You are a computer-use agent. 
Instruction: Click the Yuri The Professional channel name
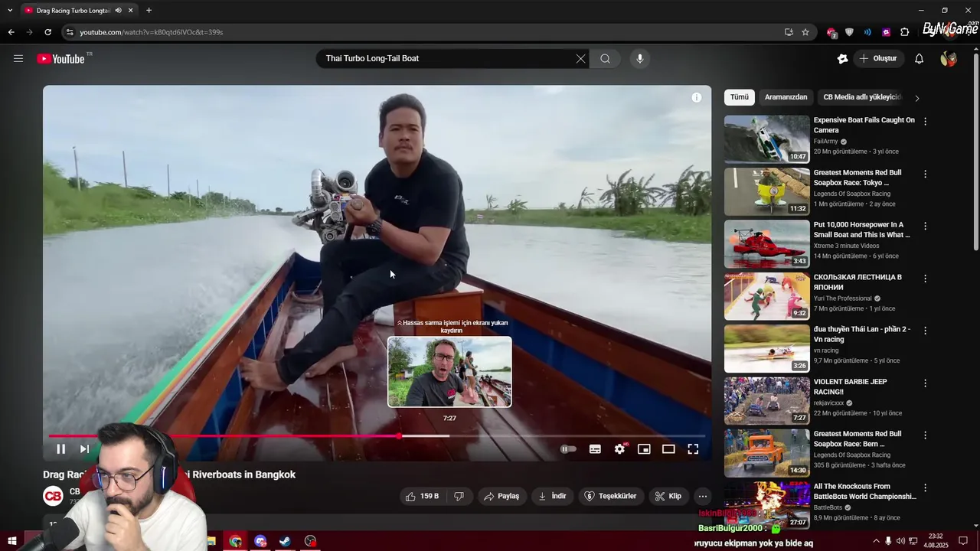(x=843, y=298)
